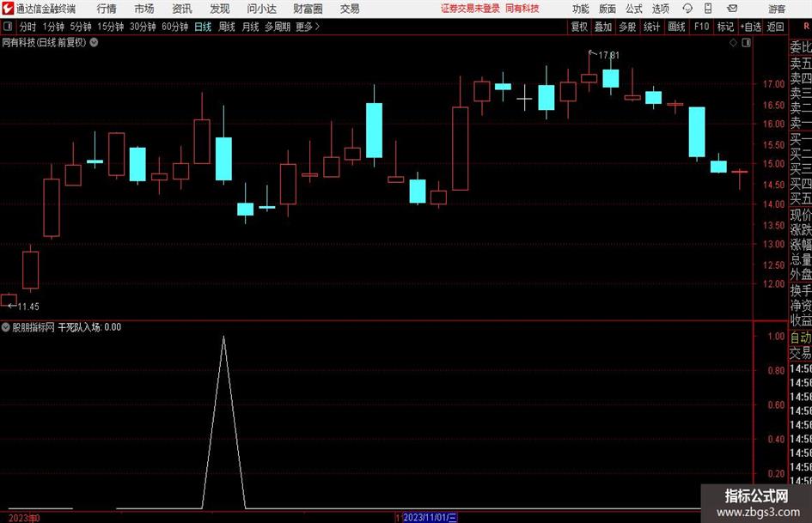
Task: Click the 同有科技 stock name link
Action: coord(522,9)
